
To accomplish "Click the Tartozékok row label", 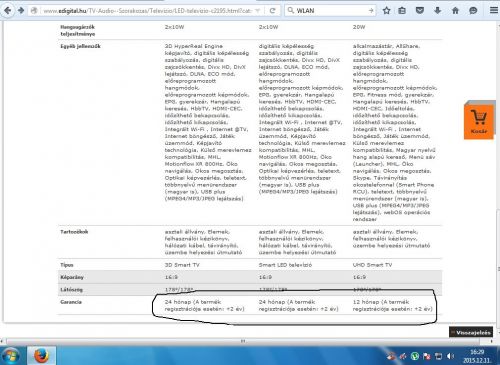I will click(74, 232).
